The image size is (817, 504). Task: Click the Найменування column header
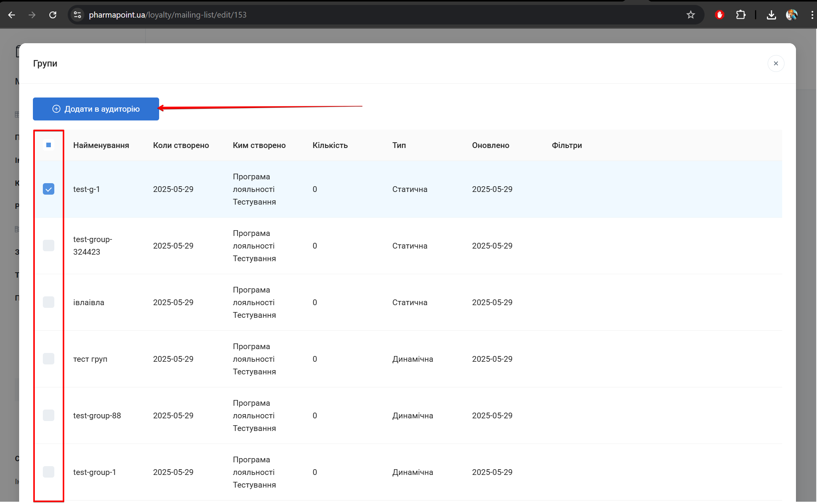pos(101,145)
